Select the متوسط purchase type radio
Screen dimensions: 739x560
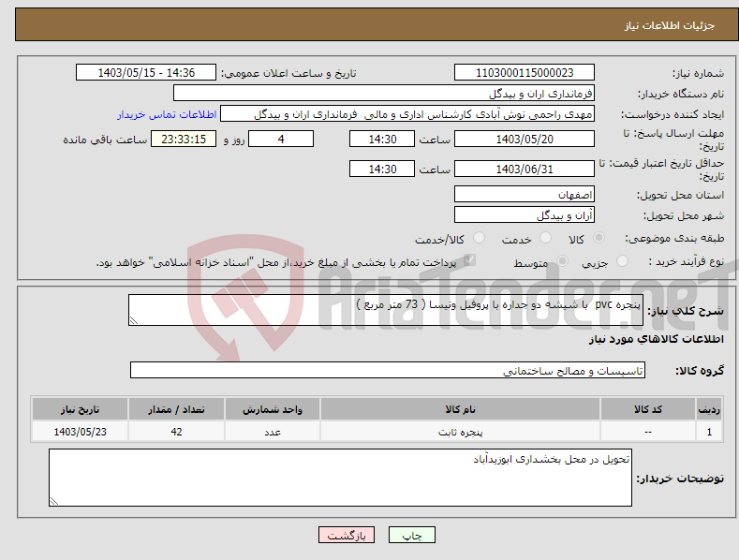coord(562,260)
